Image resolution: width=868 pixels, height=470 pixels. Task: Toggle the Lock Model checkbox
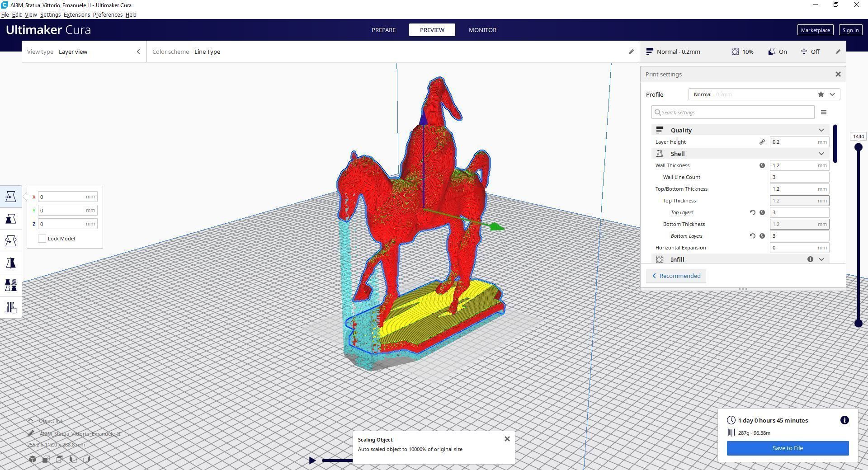tap(42, 239)
